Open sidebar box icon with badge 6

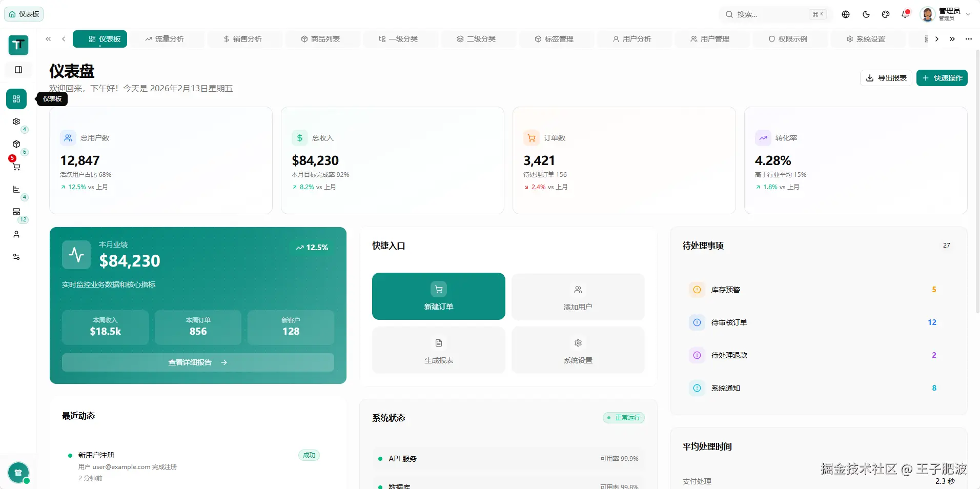(x=16, y=144)
